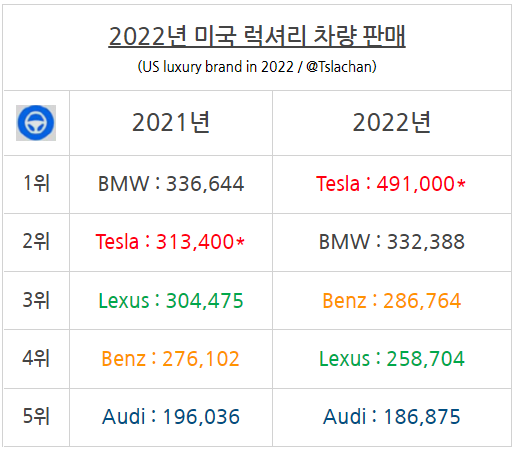Viewport: 512px width, 450px height.
Task: Select the 'Audi : 186,875' cell
Action: point(392,417)
